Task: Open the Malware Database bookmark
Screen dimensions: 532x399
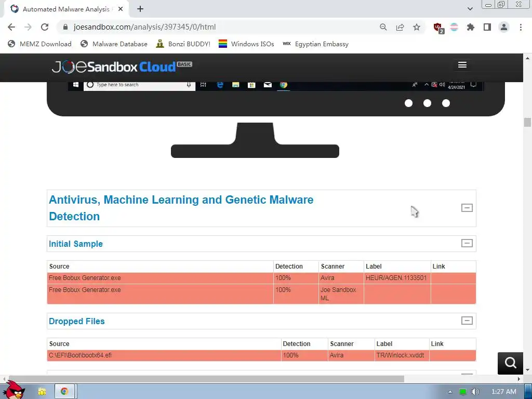Action: pos(114,44)
